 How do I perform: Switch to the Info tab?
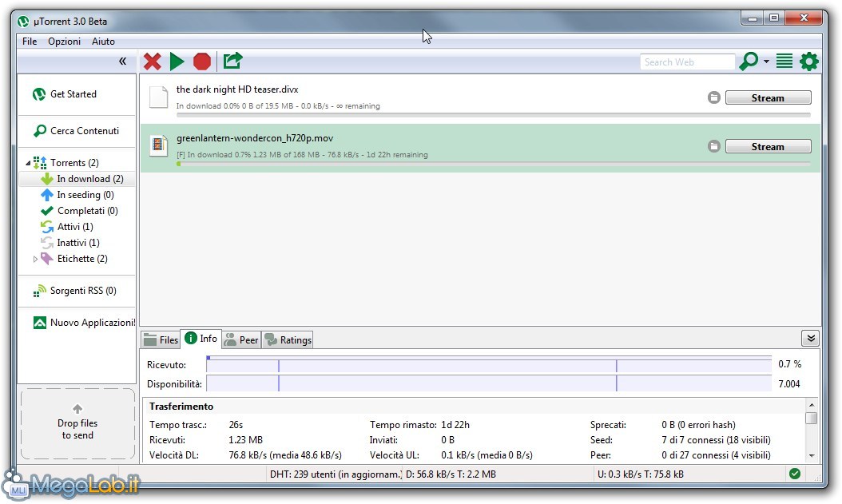(x=201, y=338)
